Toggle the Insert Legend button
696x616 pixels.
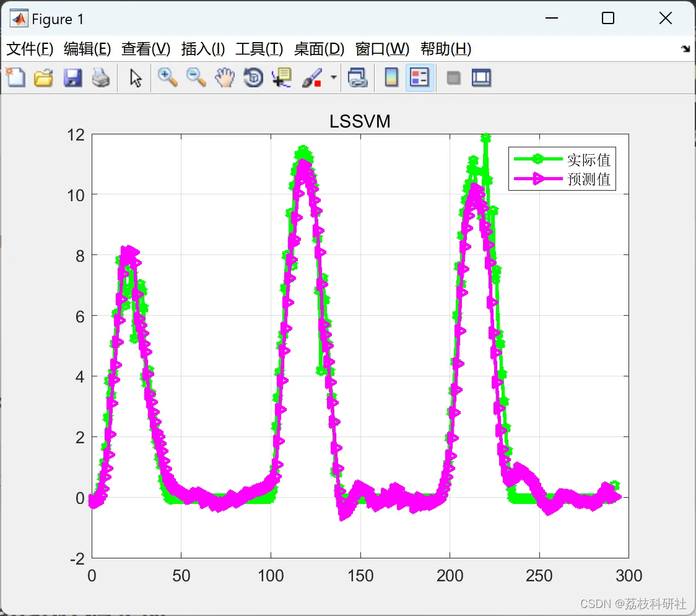pos(419,78)
